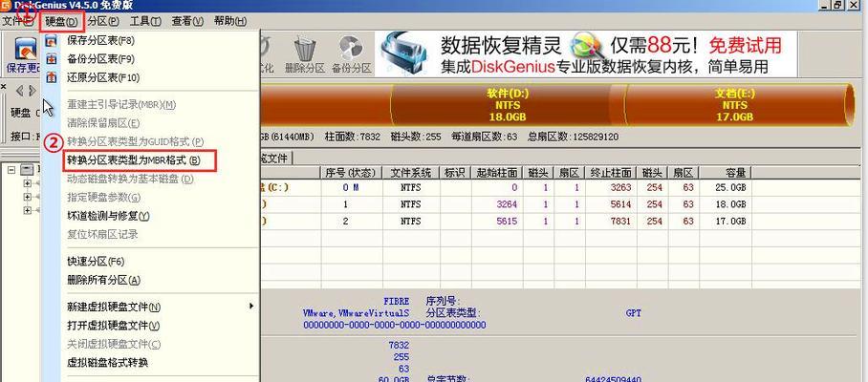Close the left panel with the x
868x382 pixels.
click(x=3, y=87)
